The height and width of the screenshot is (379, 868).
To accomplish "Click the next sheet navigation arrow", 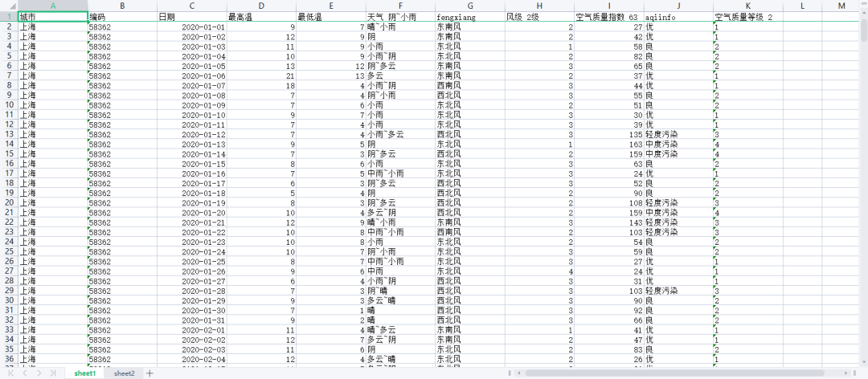I will click(x=38, y=373).
